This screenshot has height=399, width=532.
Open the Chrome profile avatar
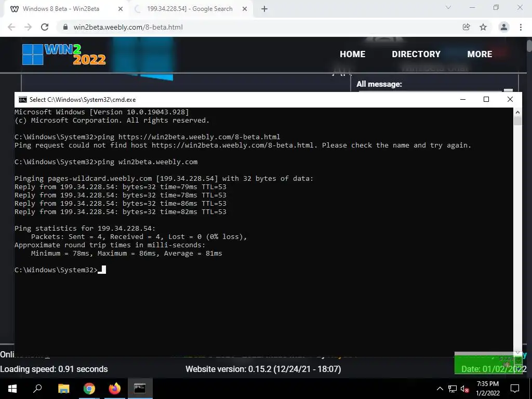504,27
